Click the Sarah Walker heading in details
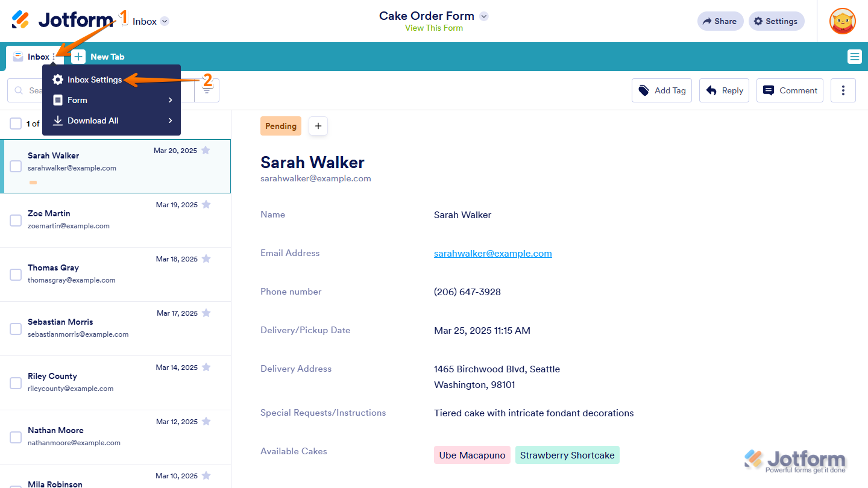Viewport: 868px width, 488px height. click(312, 162)
